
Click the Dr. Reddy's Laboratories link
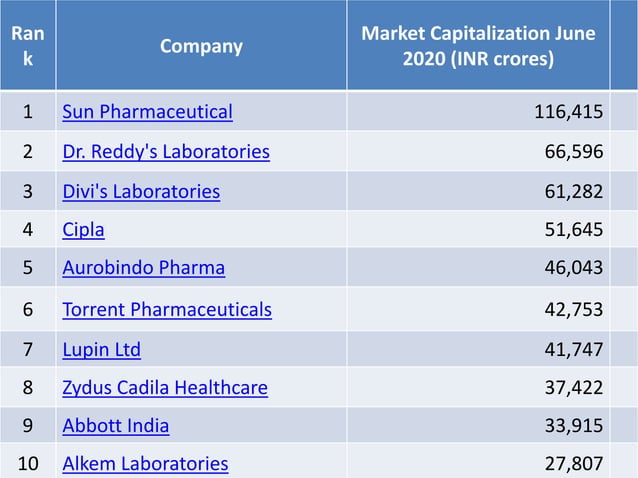(x=166, y=152)
